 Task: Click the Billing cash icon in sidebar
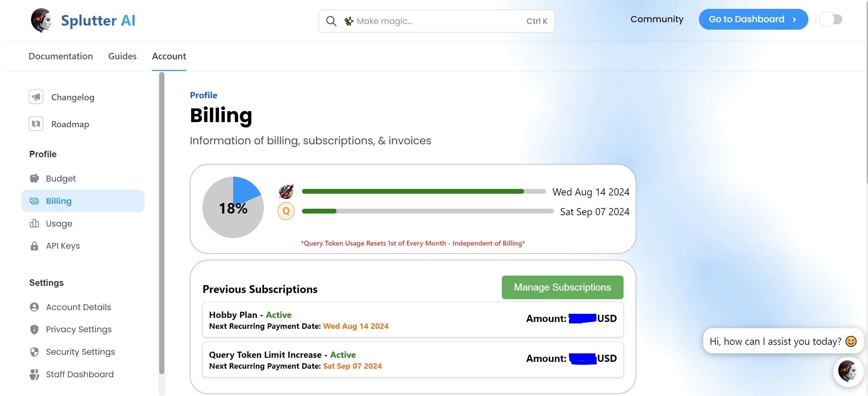[x=34, y=201]
